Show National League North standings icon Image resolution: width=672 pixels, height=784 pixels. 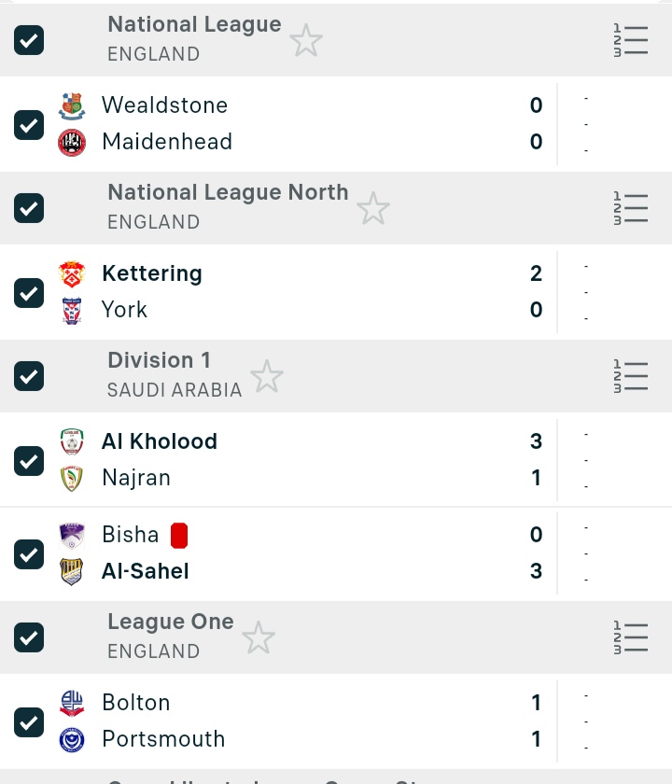[630, 208]
